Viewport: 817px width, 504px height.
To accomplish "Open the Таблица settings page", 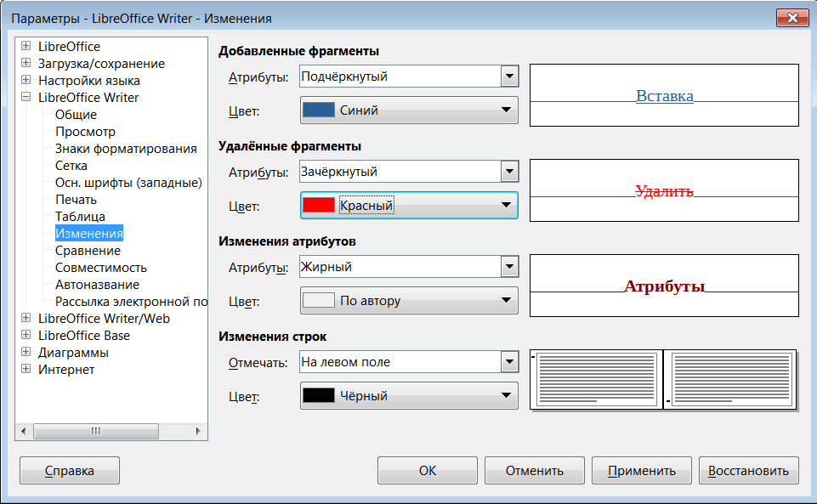I will (x=80, y=217).
